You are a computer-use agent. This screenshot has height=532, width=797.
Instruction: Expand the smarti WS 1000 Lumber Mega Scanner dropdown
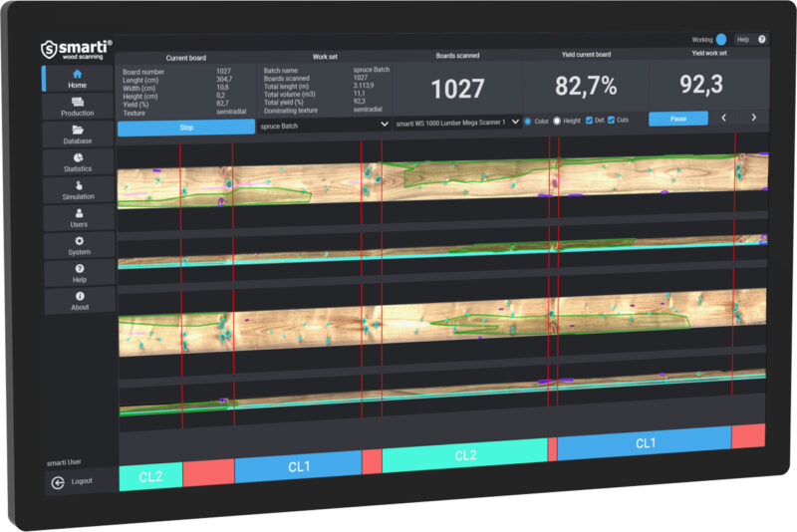457,123
